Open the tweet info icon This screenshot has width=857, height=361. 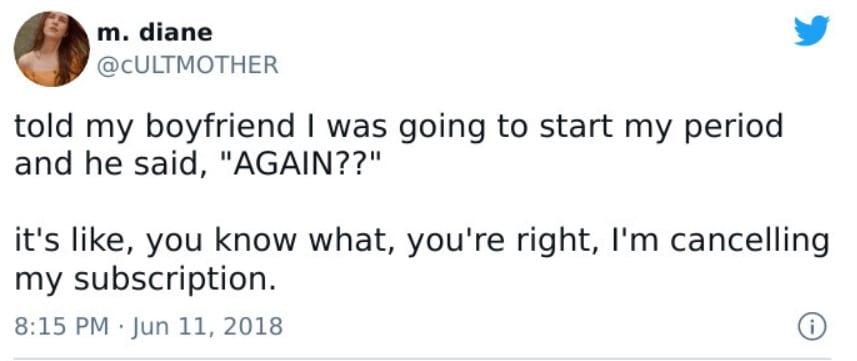(x=813, y=328)
